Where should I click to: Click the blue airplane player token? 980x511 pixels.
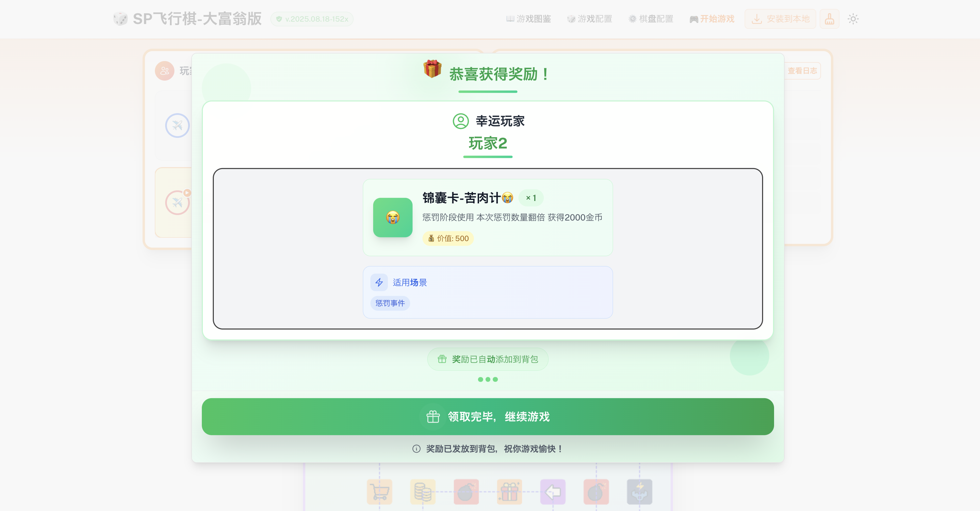tap(177, 125)
